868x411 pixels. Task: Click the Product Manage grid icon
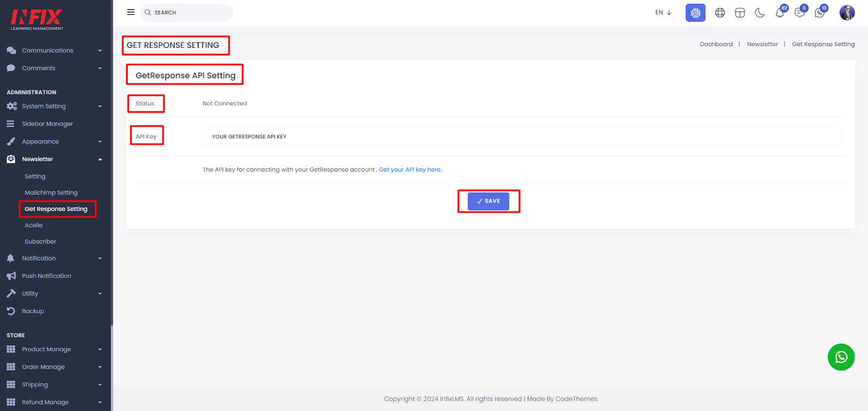click(11, 349)
